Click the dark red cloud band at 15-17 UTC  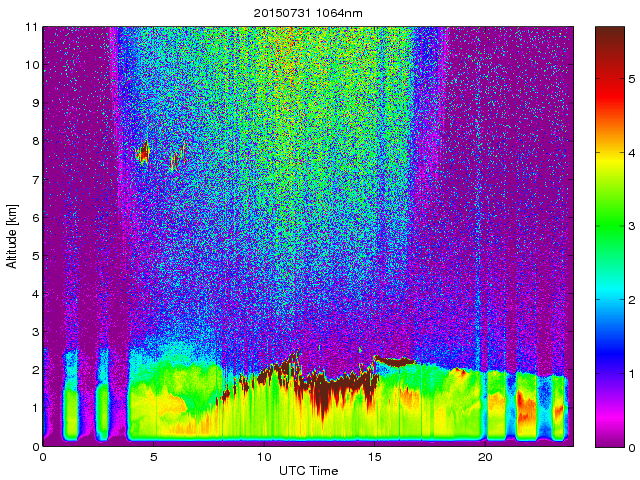pos(394,361)
